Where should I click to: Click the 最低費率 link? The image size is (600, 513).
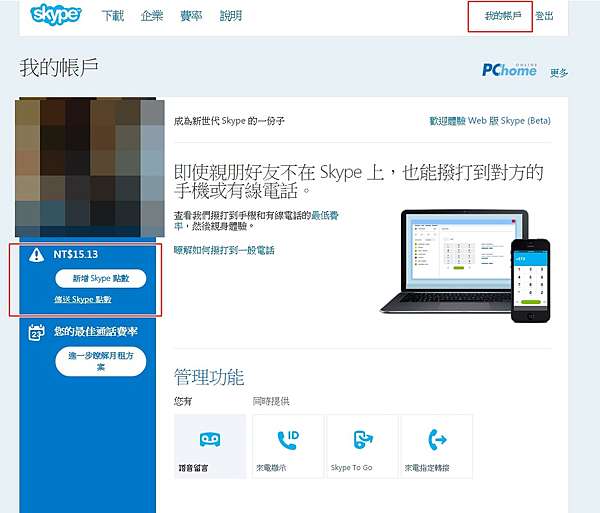(325, 215)
